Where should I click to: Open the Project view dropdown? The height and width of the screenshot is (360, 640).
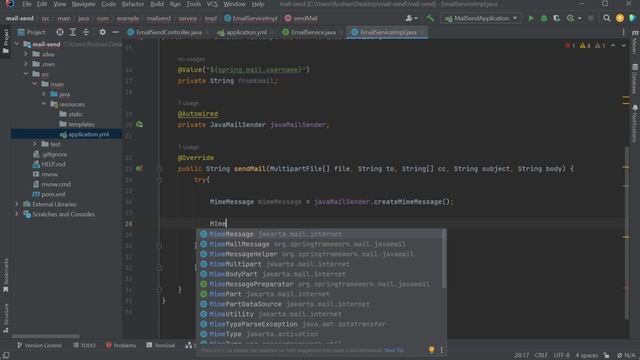click(x=31, y=32)
